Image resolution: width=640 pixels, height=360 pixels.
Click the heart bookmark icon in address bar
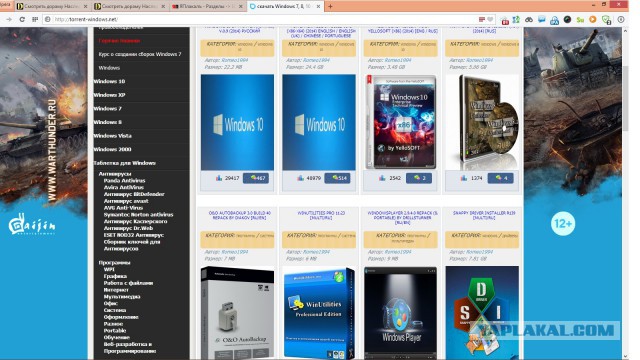point(490,19)
